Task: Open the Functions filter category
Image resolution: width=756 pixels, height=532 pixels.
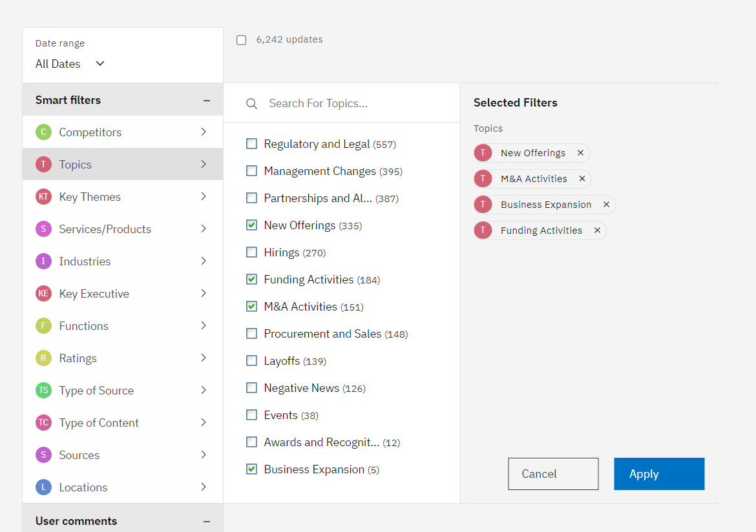Action: click(123, 326)
